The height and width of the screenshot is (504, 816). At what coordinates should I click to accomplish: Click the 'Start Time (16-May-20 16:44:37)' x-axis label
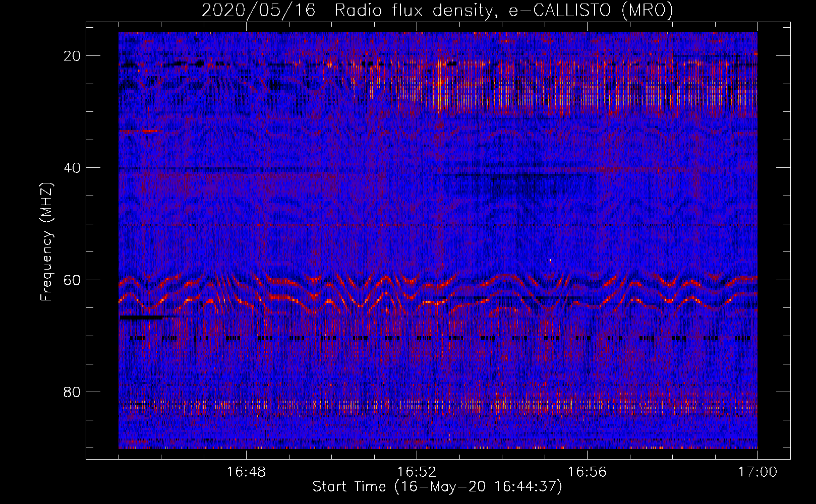tap(437, 487)
